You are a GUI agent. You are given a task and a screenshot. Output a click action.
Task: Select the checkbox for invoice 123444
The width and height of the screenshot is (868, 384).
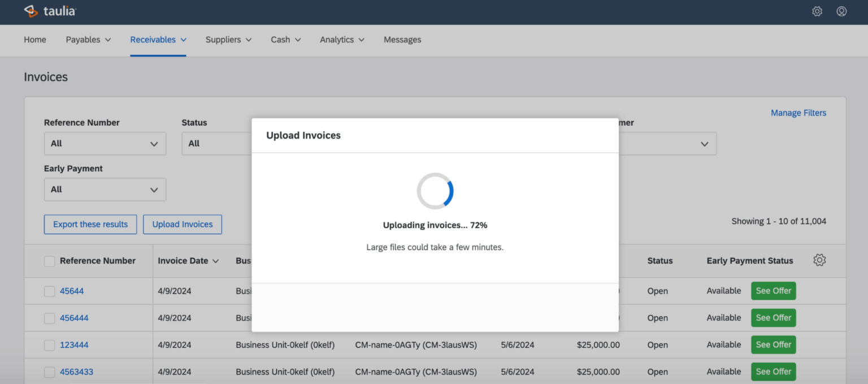point(50,345)
